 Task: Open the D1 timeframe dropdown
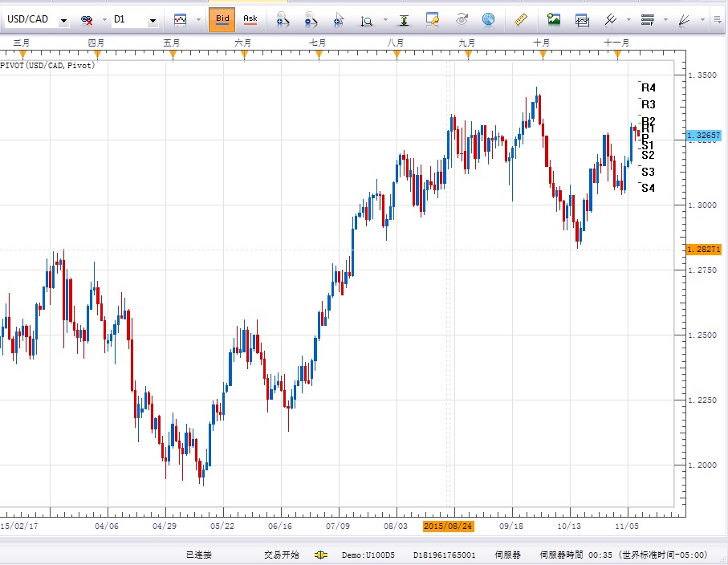click(153, 20)
